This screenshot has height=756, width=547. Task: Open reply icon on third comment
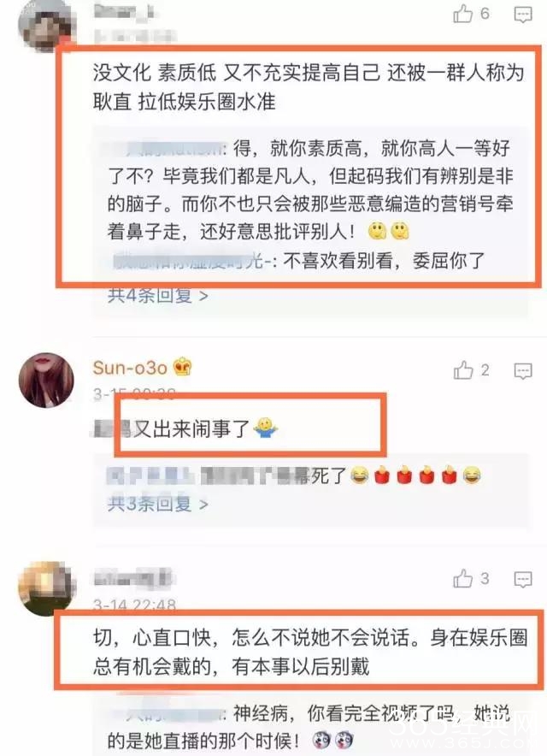coord(523,579)
